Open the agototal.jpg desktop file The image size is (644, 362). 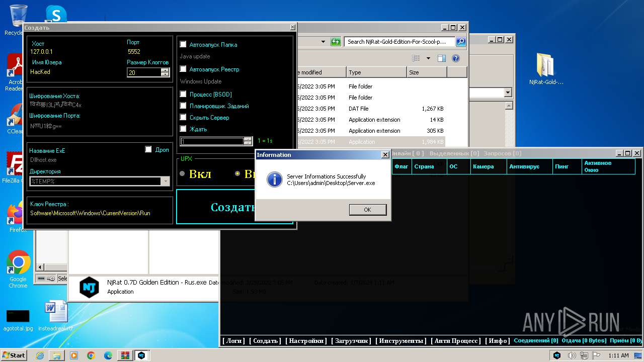tap(18, 320)
